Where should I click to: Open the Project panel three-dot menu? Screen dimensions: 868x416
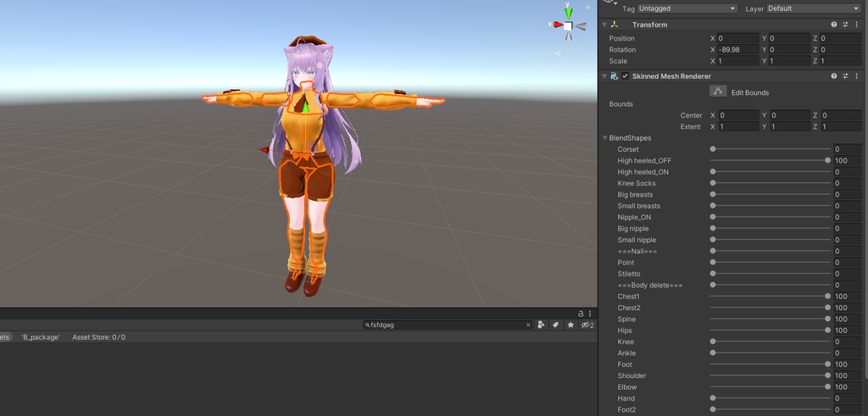pyautogui.click(x=590, y=313)
